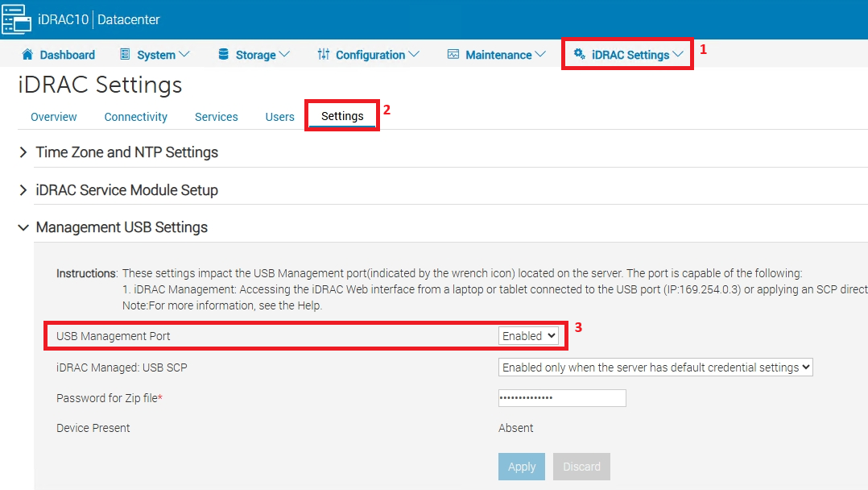Screen dimensions: 868x490
Task: Select the Settings tab
Action: [x=342, y=116]
